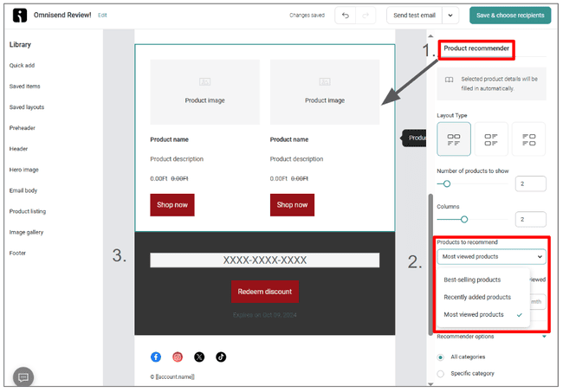
Task: Click the Number of products value field
Action: tap(531, 183)
